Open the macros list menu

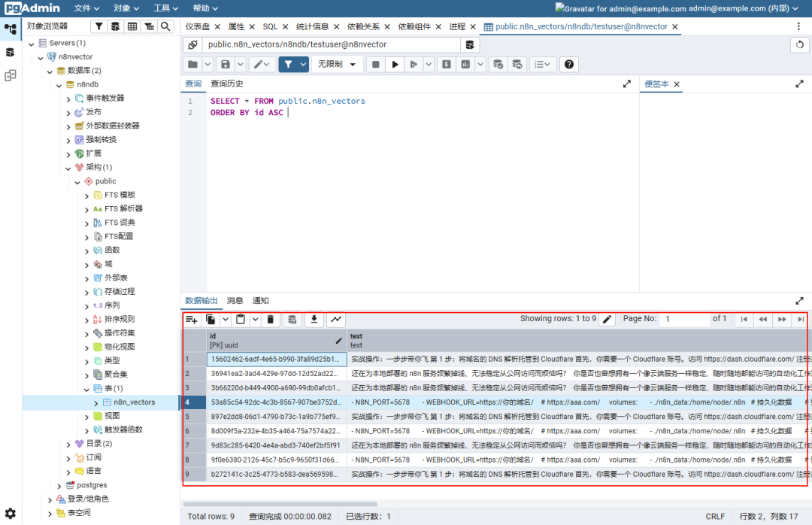pyautogui.click(x=542, y=64)
